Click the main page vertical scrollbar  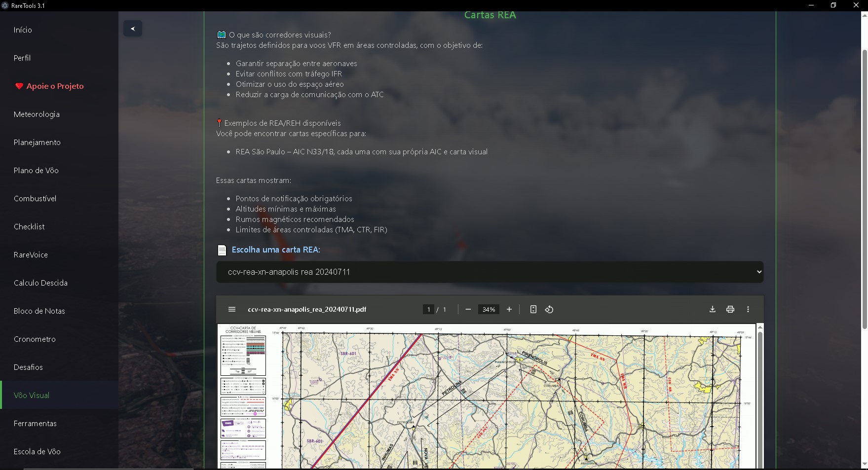pos(864,189)
